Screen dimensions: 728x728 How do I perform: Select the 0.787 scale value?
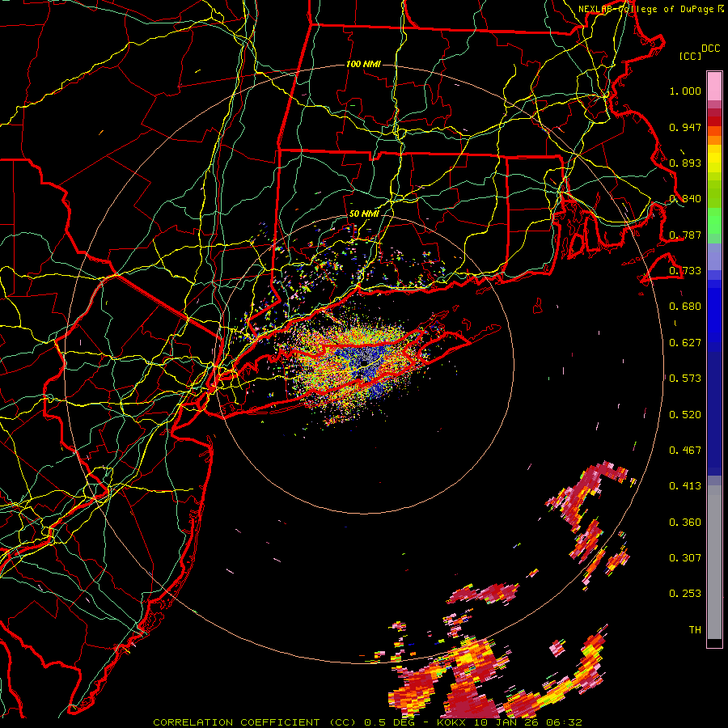tap(685, 235)
